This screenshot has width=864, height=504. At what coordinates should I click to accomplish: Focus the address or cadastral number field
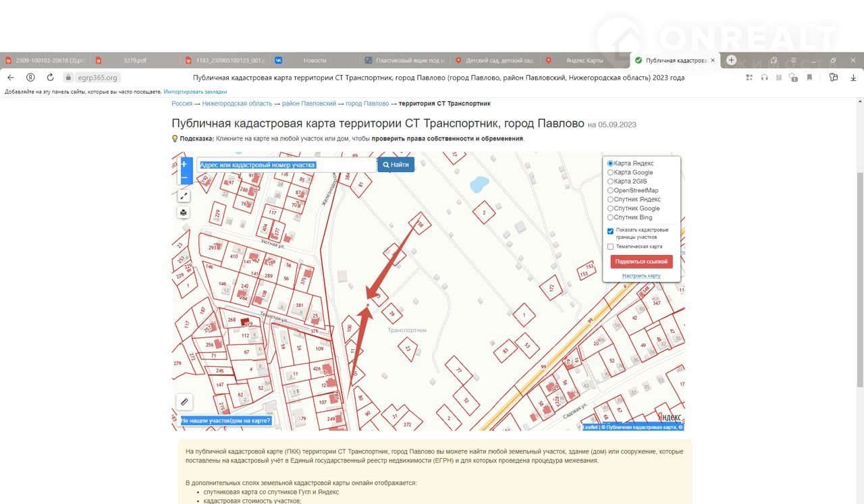click(x=286, y=165)
